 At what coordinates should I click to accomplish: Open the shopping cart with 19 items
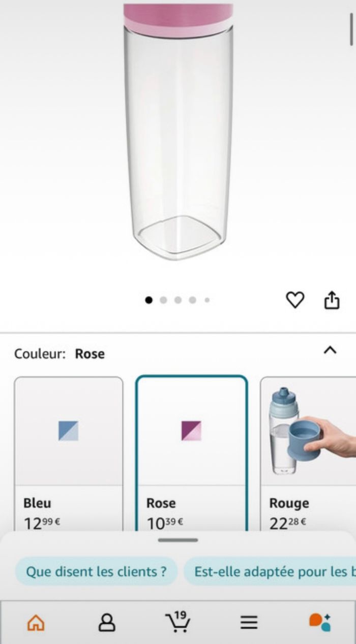pos(177,622)
